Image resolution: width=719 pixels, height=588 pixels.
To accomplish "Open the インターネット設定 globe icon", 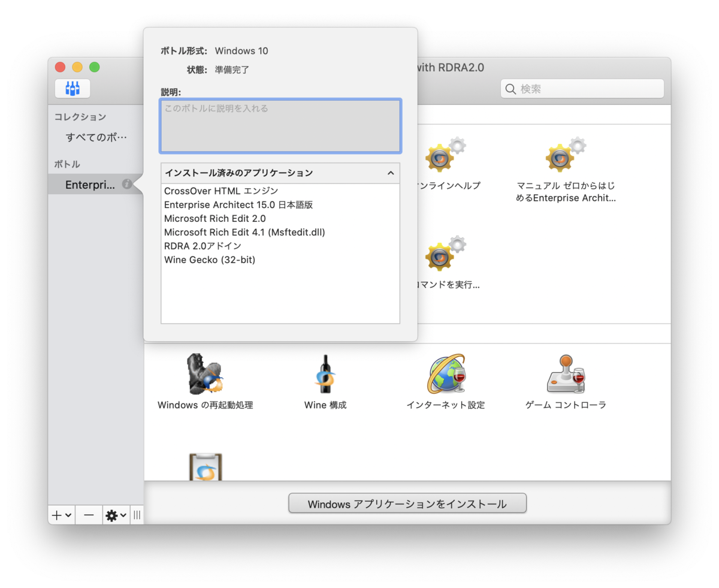I will tap(446, 373).
